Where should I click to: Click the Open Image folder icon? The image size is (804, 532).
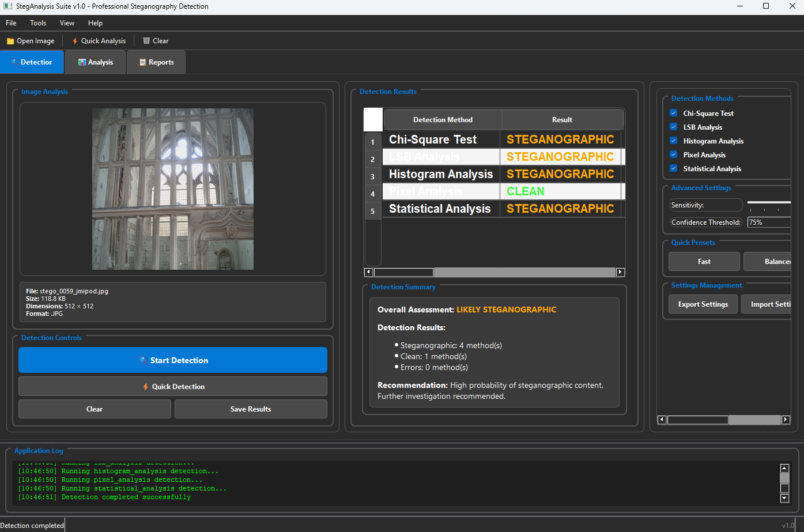click(x=10, y=41)
